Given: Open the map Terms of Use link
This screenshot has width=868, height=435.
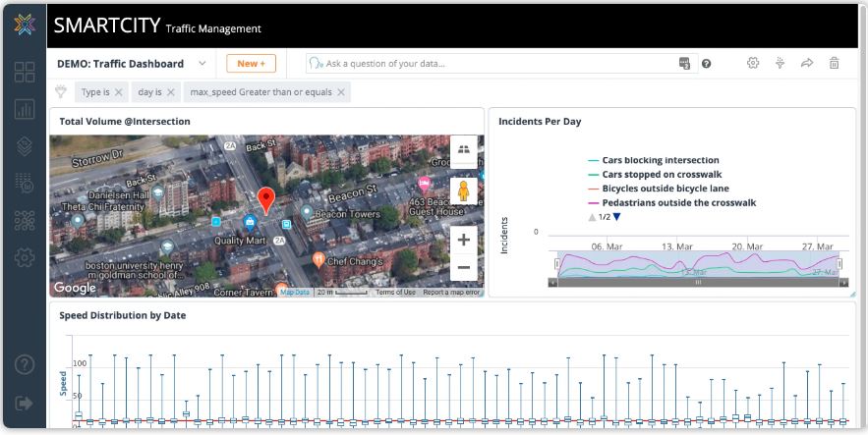Looking at the screenshot, I should pyautogui.click(x=395, y=292).
